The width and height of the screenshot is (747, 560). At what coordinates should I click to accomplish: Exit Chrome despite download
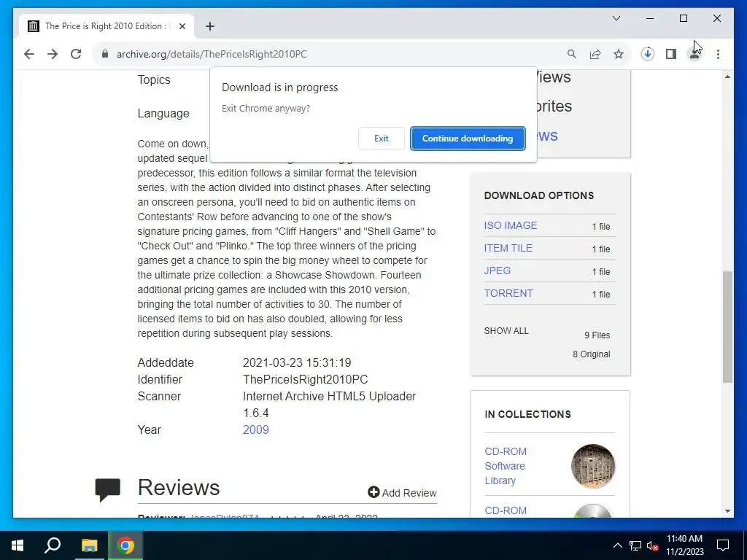coord(381,139)
